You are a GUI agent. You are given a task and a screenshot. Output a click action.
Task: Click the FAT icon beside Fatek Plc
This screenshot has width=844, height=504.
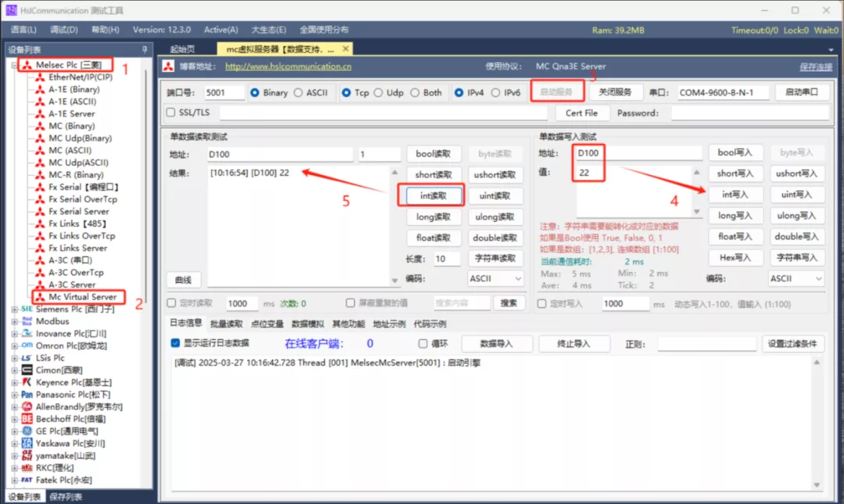(28, 479)
